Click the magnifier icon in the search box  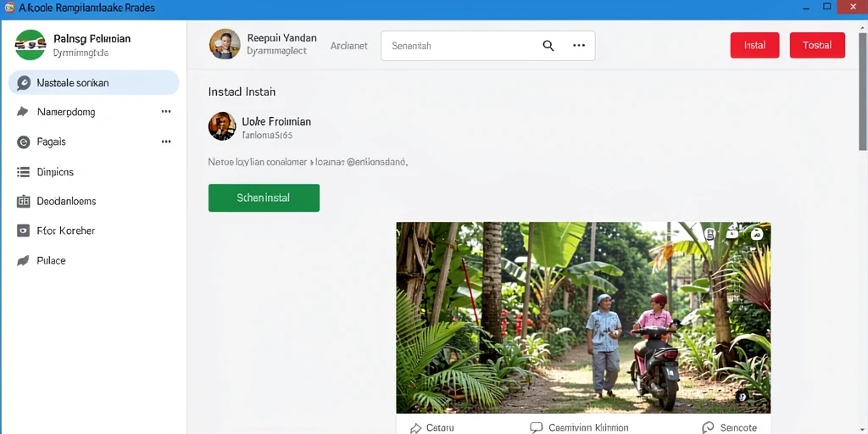(548, 46)
